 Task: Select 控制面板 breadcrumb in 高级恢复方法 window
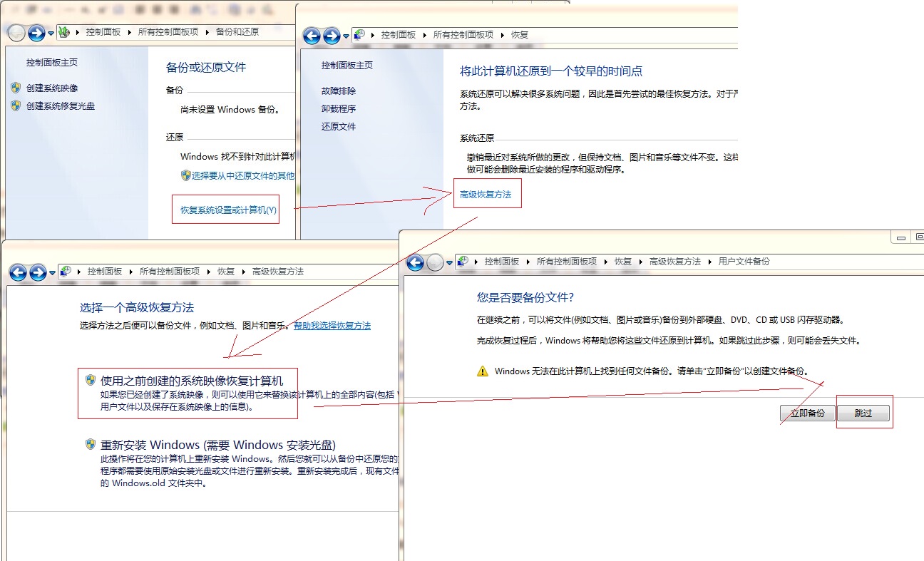105,272
